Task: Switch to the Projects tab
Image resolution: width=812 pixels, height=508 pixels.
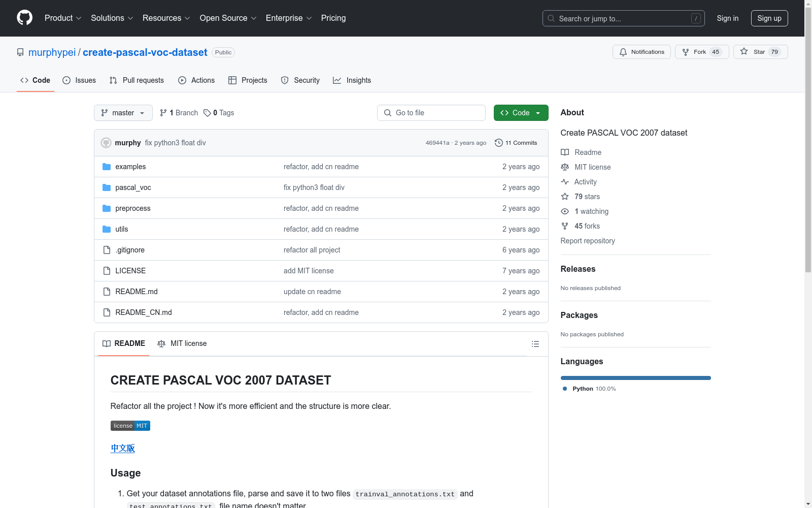Action: (x=248, y=80)
